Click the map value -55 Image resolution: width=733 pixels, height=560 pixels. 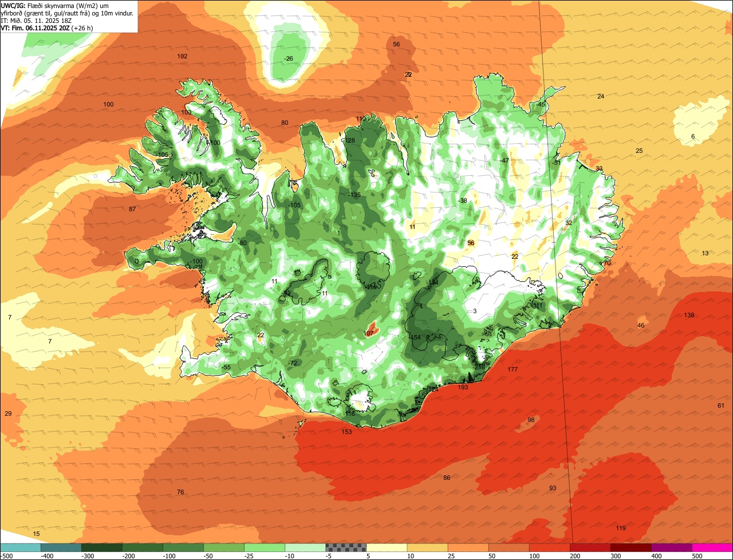click(x=226, y=367)
